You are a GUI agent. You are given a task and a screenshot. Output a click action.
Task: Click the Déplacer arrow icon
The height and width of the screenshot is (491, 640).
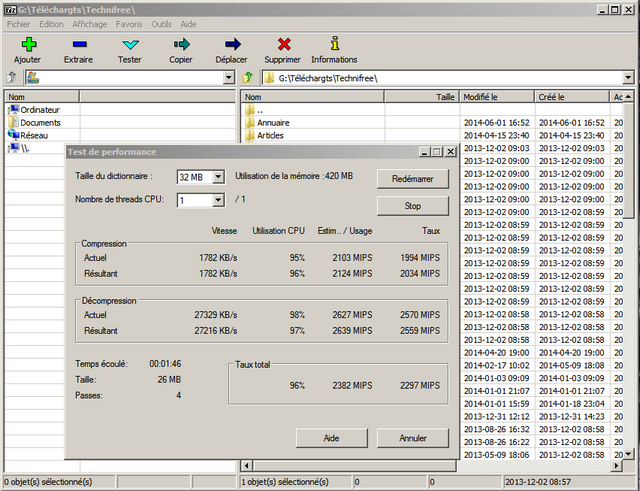[x=232, y=45]
